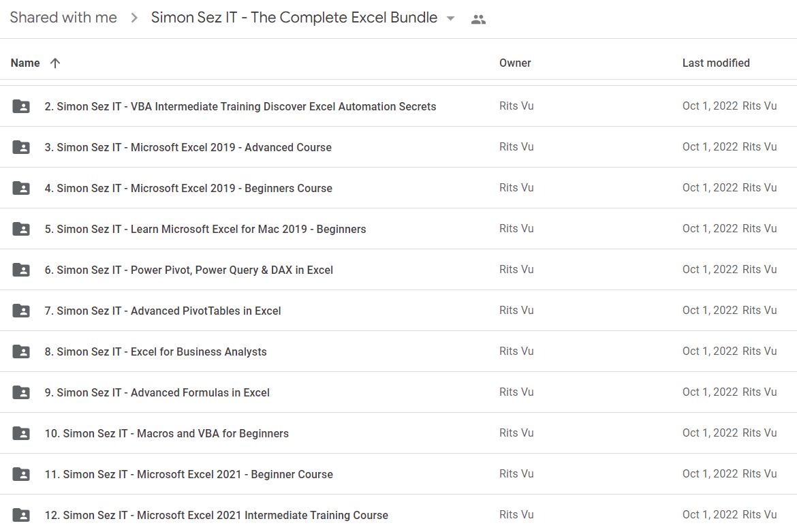Click Oct 1, 2022 date in Excel 2019 Beginners row
This screenshot has width=797, height=532.
710,187
